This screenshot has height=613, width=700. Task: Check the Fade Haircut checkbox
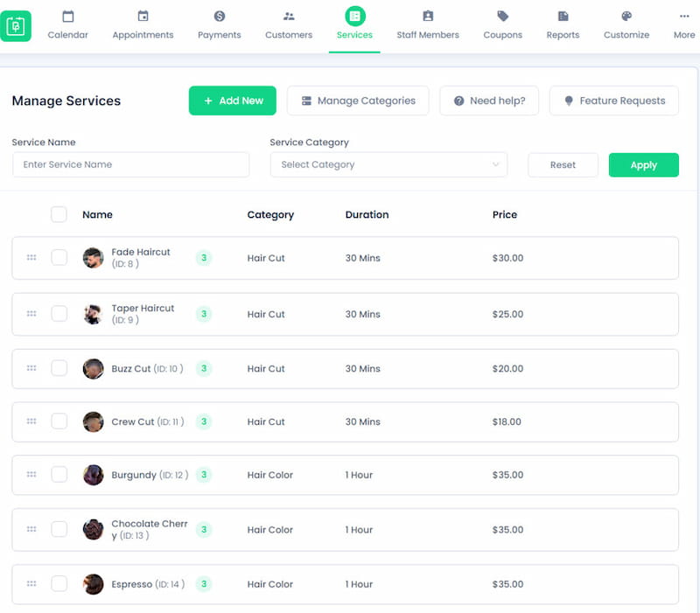pyautogui.click(x=59, y=257)
